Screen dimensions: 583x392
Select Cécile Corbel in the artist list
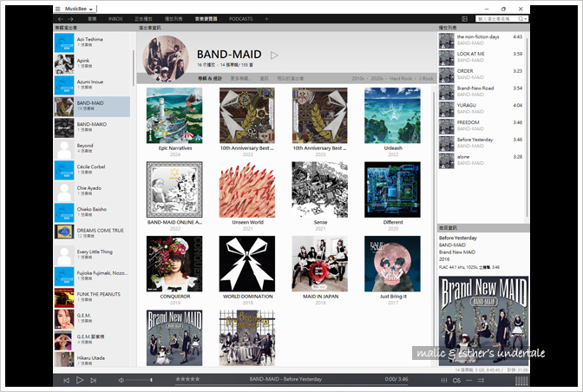[x=92, y=170]
